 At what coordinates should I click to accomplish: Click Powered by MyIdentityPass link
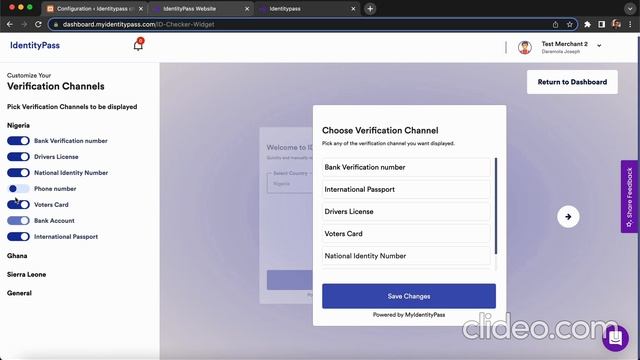click(x=409, y=315)
